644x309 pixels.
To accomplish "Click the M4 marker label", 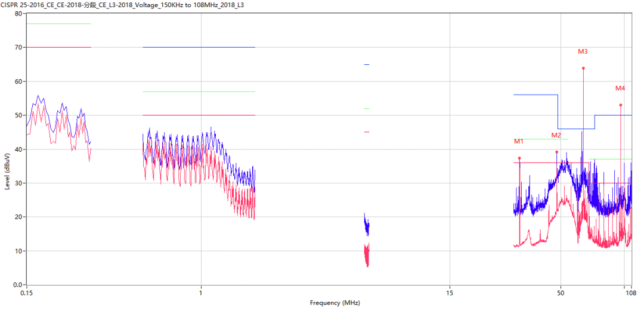I will click(x=620, y=88).
